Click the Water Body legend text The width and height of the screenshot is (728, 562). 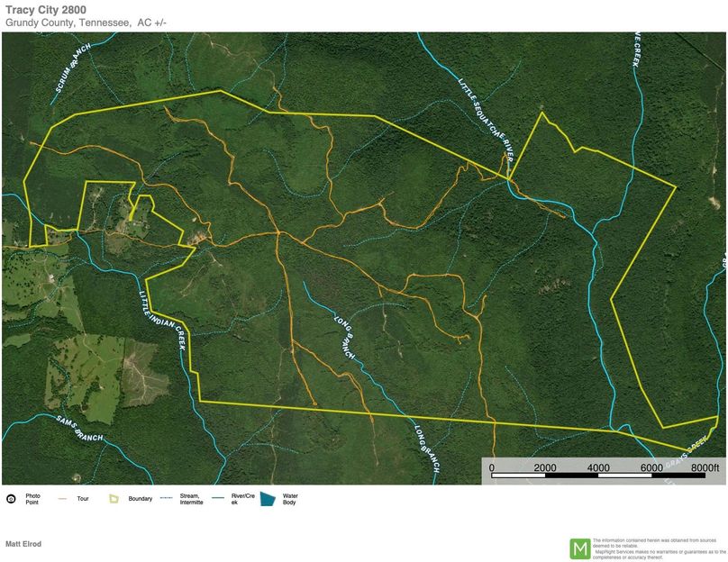[291, 498]
